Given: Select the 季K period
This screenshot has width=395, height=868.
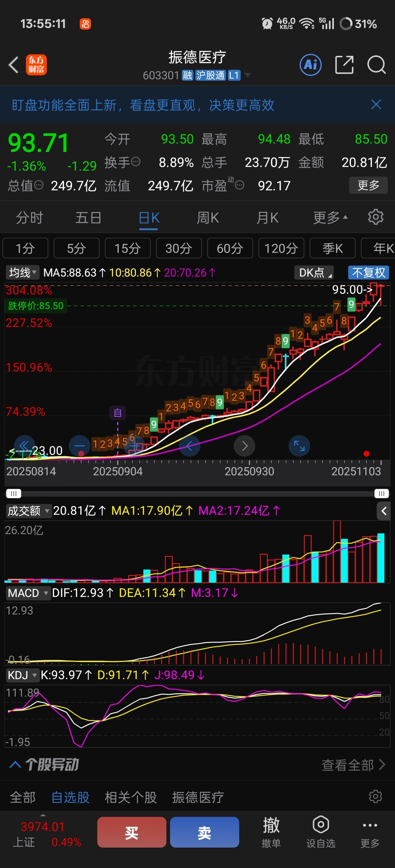Looking at the screenshot, I should (x=332, y=248).
